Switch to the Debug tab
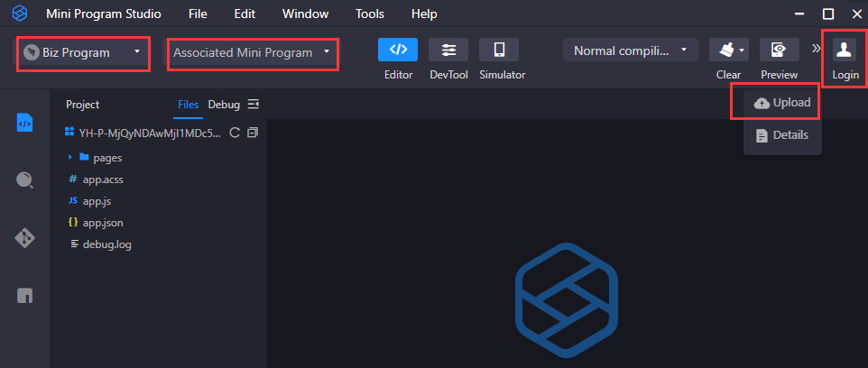 224,105
